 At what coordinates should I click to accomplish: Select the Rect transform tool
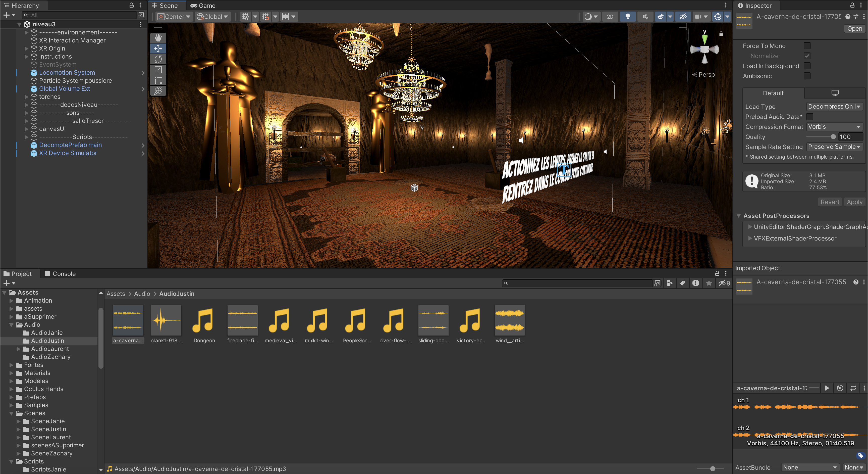tap(158, 80)
